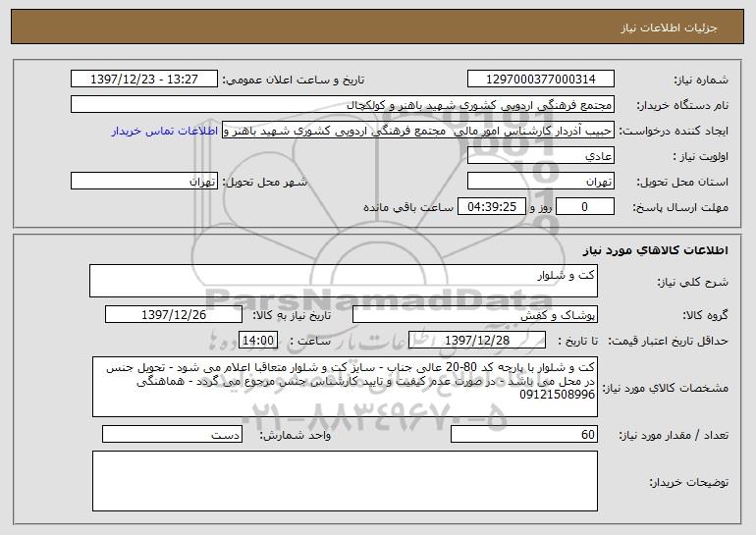This screenshot has height=535, width=756.
Task: Select the quantity field showing 60
Action: [x=524, y=434]
